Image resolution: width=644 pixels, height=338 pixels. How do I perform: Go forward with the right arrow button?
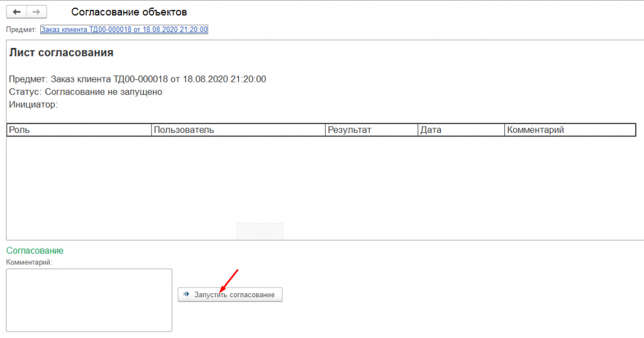[36, 12]
